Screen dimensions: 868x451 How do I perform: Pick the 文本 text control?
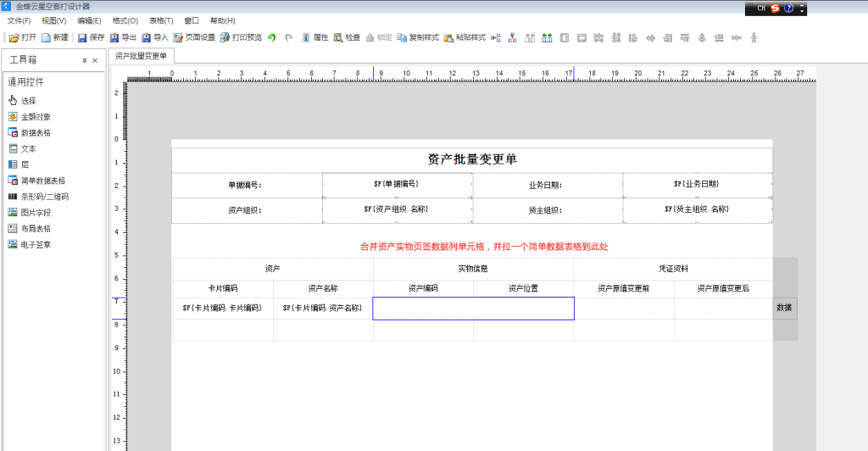click(x=23, y=149)
